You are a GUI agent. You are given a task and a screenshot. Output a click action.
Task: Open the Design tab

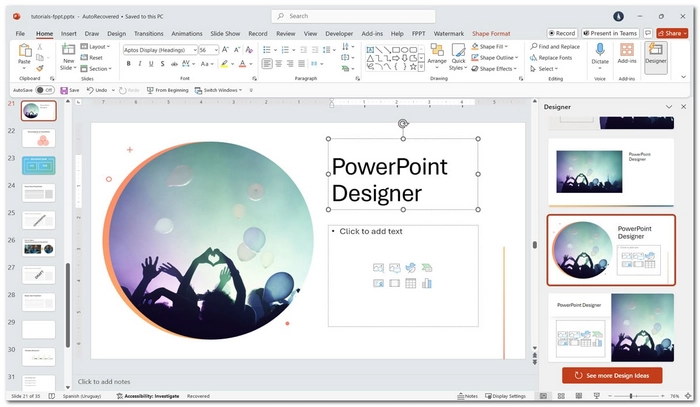[x=117, y=33]
